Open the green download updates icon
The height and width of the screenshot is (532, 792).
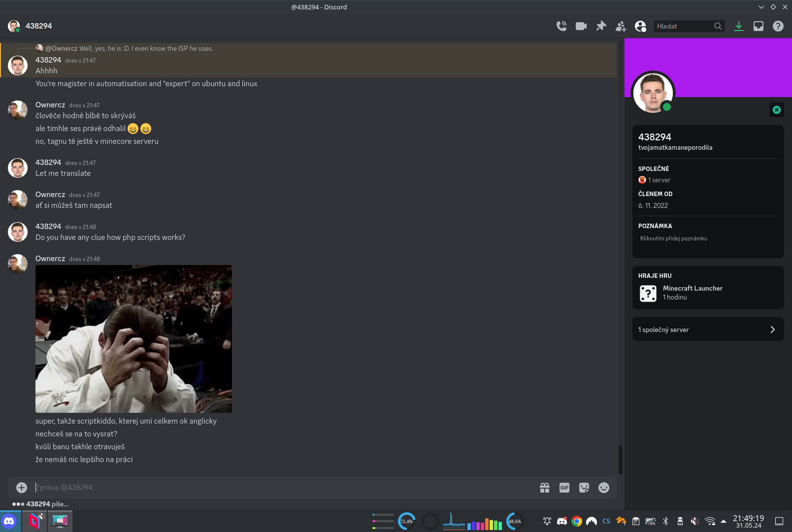[x=739, y=26]
